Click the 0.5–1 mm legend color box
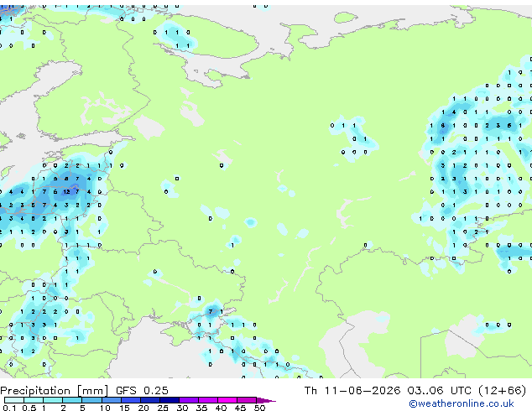Image resolution: width=532 pixels, height=411 pixels. 34,400
